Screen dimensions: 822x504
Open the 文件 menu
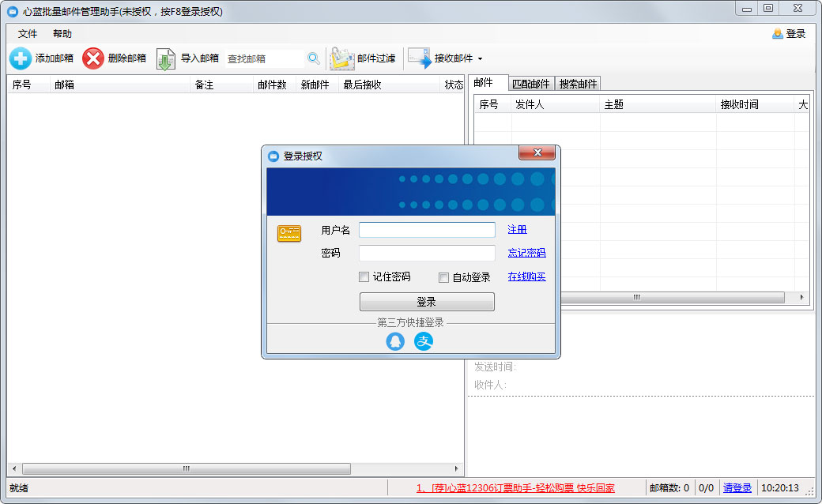(27, 34)
